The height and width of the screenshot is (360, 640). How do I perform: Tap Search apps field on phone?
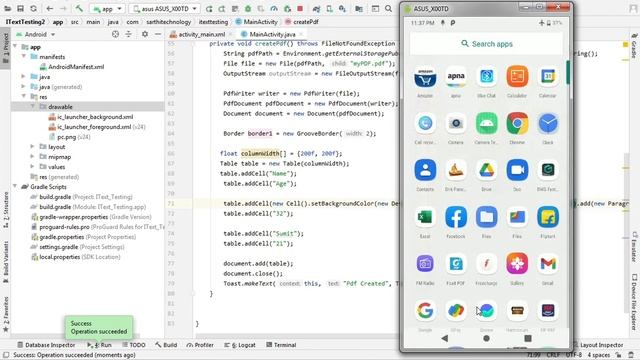pyautogui.click(x=487, y=44)
